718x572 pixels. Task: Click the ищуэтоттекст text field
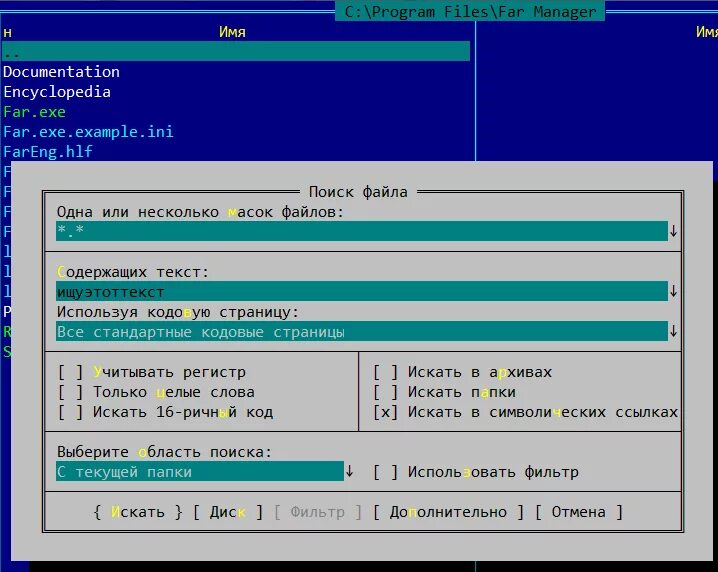click(362, 291)
